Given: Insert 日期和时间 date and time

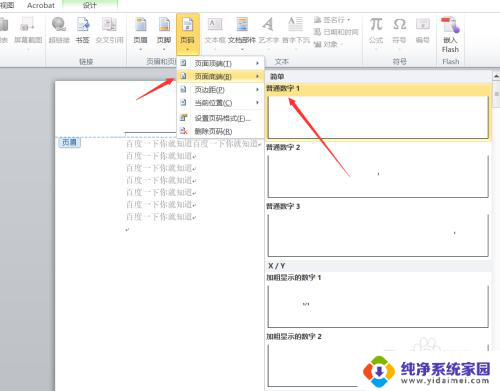Looking at the screenshot, I should 336,32.
